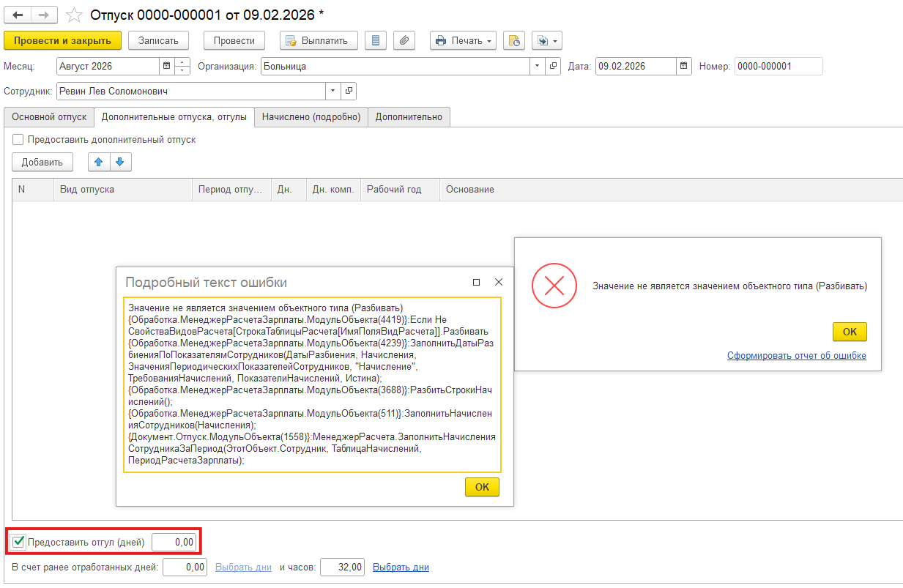This screenshot has height=588, width=903.
Task: Go forward with the right arrow button
Action: tap(44, 14)
